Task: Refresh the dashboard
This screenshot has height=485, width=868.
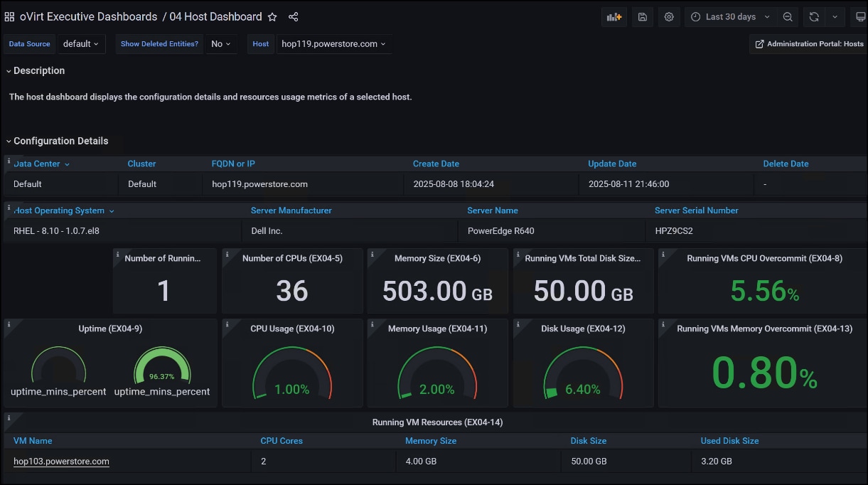Action: click(814, 17)
